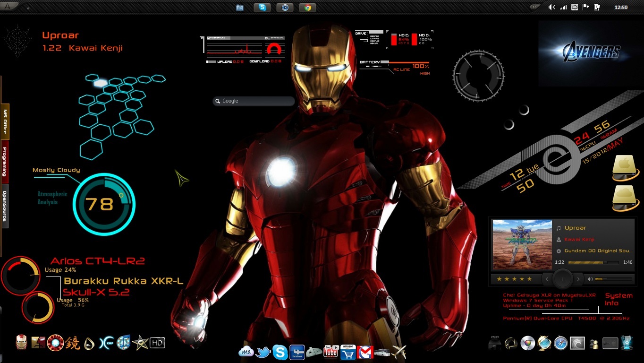Pause playback in the music player

[563, 279]
